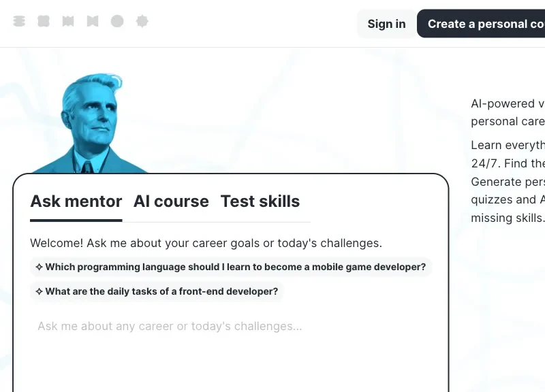Click the rounded-square shape icon in header
The width and height of the screenshot is (545, 392).
click(x=44, y=21)
